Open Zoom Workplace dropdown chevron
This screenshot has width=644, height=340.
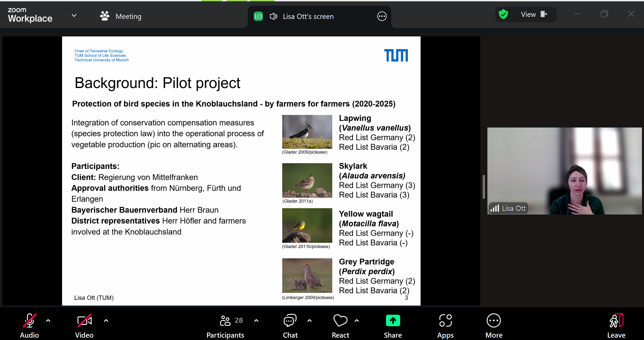point(74,16)
